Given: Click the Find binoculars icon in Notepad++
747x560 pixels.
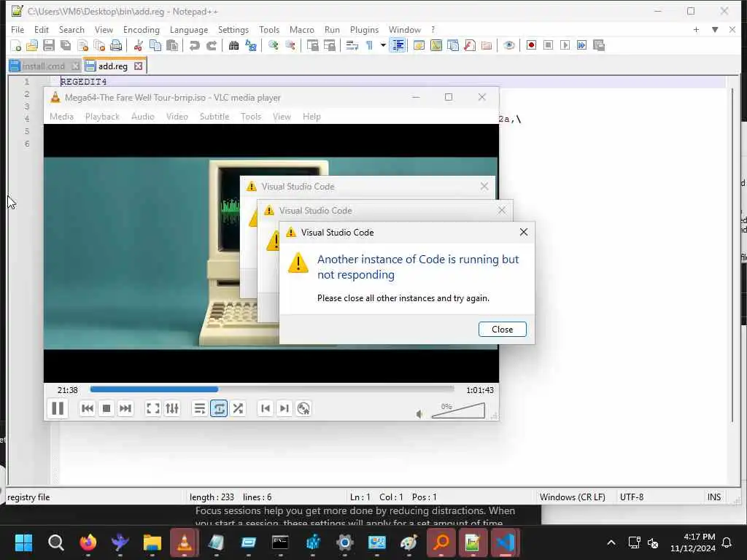Looking at the screenshot, I should tap(233, 45).
